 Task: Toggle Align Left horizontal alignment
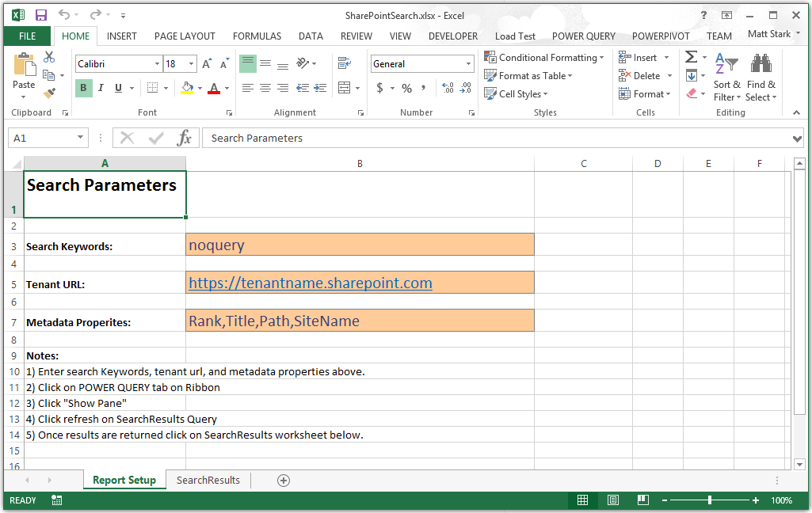(x=248, y=88)
